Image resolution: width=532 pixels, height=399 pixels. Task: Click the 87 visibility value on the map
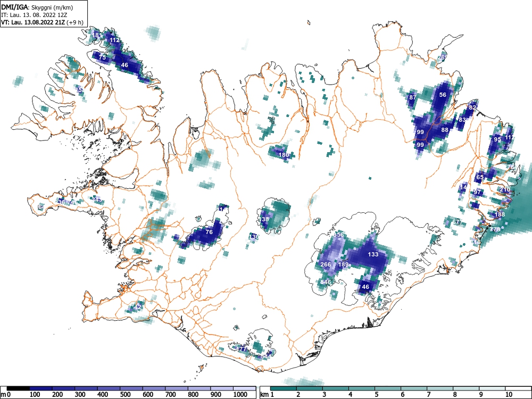tap(413, 97)
